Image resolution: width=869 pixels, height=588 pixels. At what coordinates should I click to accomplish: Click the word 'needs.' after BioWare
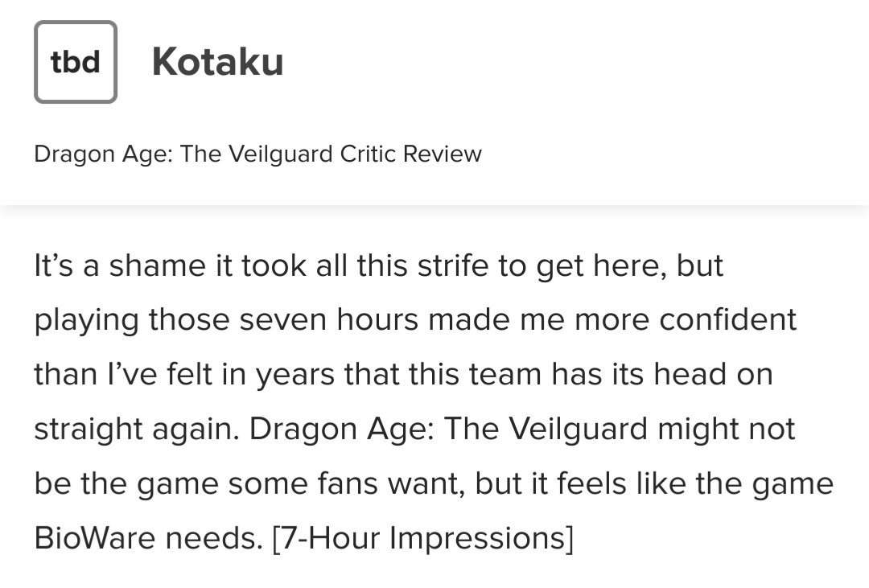click(x=214, y=539)
